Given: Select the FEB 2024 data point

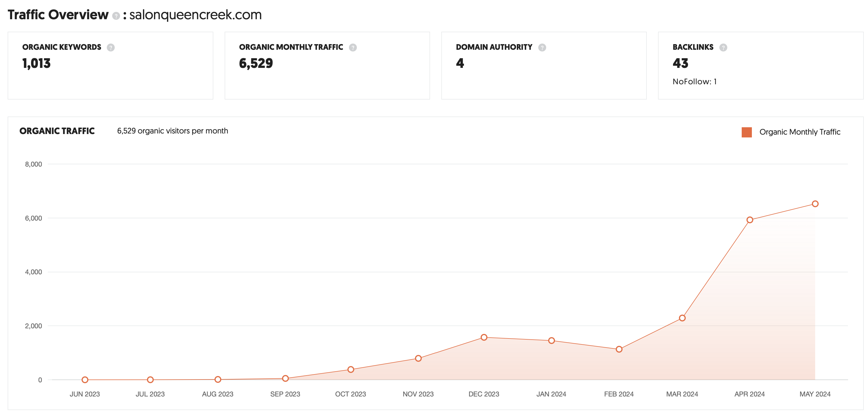Looking at the screenshot, I should (619, 349).
